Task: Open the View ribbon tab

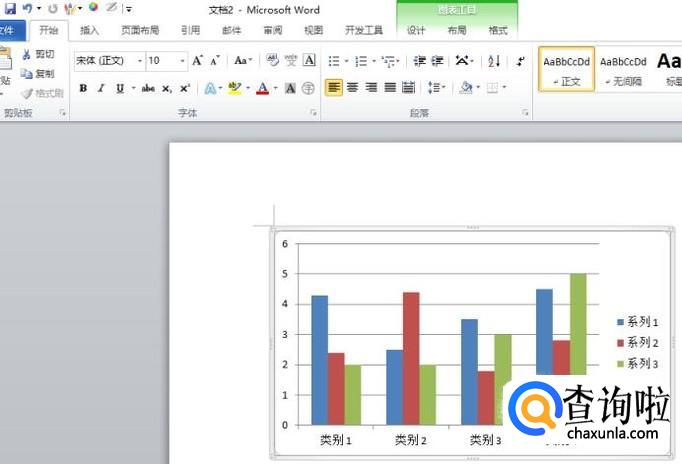Action: click(314, 30)
